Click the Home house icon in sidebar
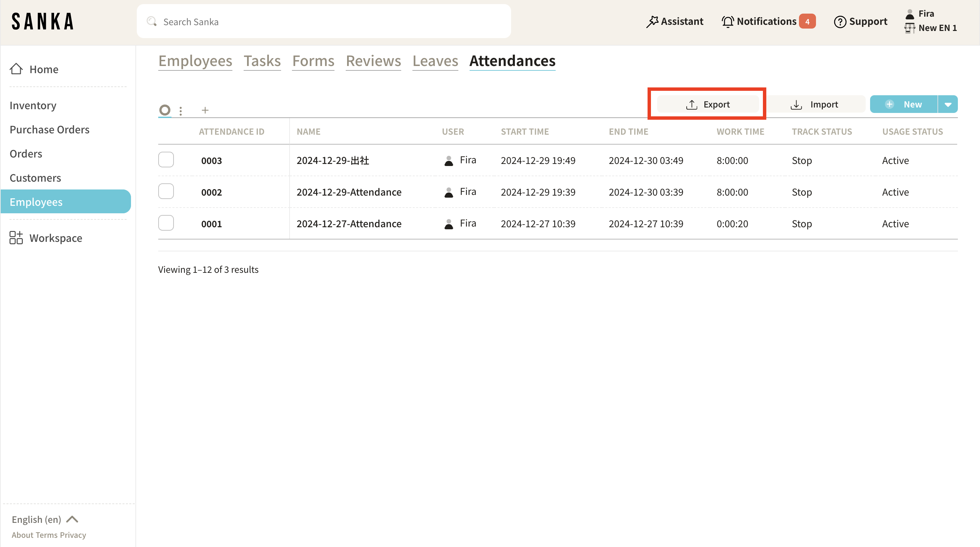The width and height of the screenshot is (980, 547). [x=16, y=69]
